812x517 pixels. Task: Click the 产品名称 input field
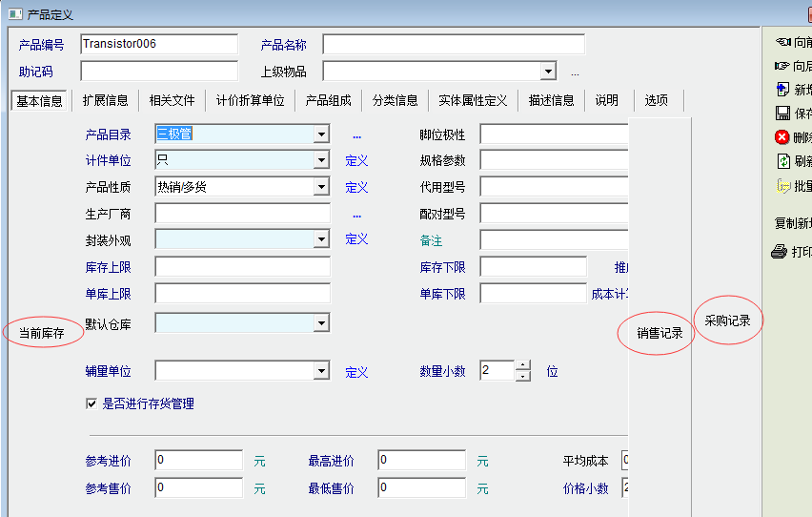(x=453, y=45)
